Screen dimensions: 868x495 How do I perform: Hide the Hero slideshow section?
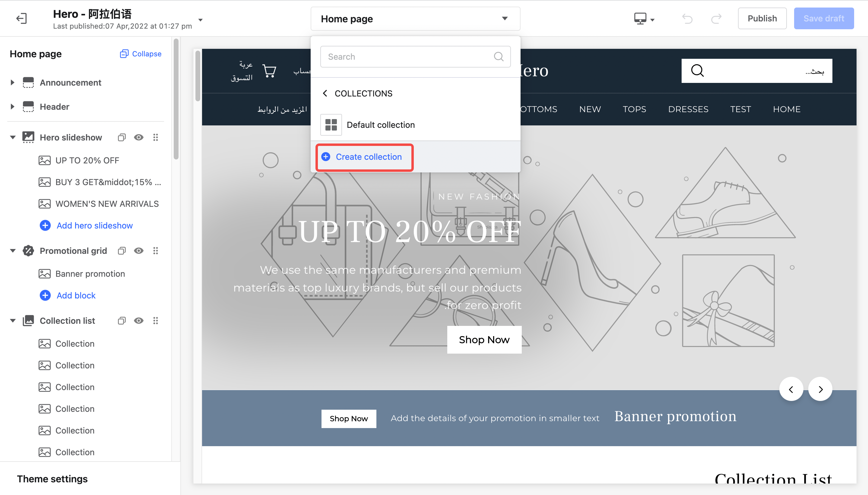(138, 137)
